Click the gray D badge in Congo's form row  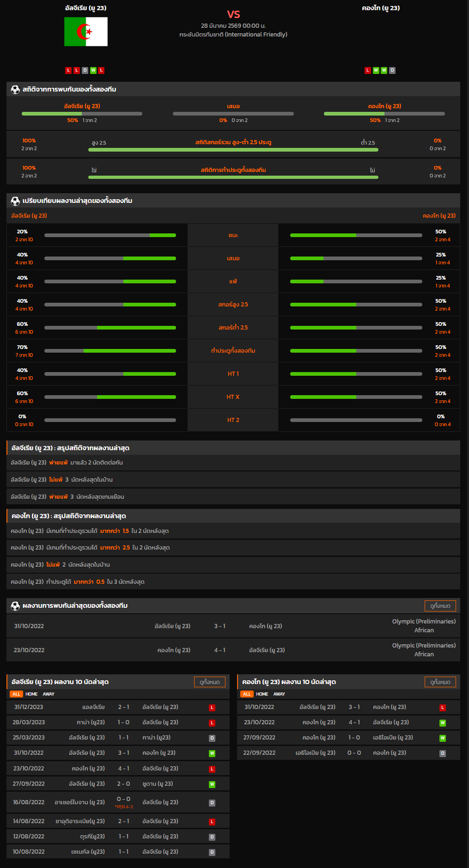[392, 70]
